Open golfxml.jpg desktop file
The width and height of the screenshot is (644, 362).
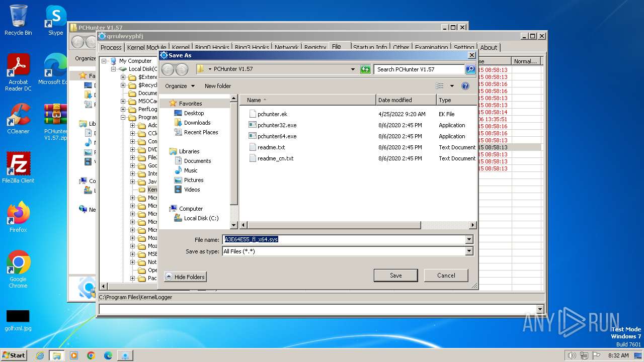18,320
